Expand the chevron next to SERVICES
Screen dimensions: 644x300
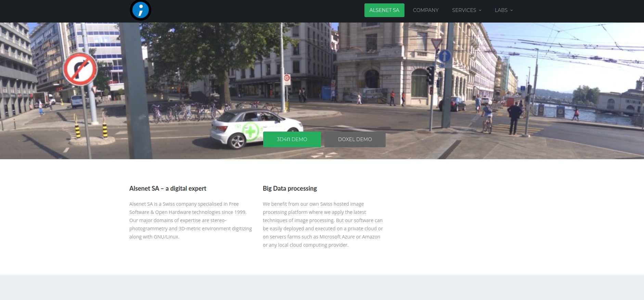pyautogui.click(x=480, y=11)
